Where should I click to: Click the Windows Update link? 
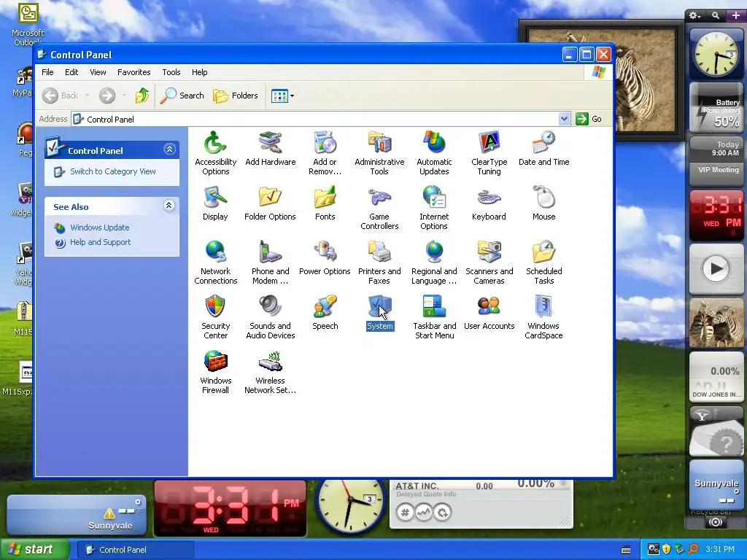pos(99,227)
